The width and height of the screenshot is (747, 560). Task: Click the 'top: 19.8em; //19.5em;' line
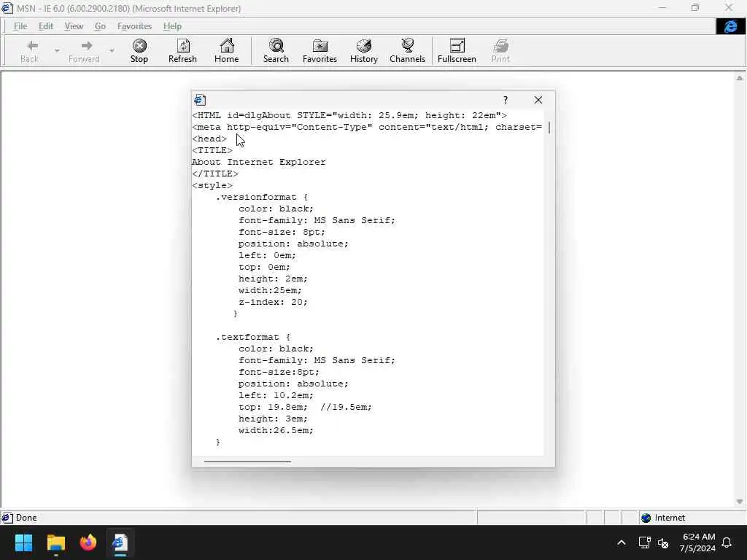[305, 407]
